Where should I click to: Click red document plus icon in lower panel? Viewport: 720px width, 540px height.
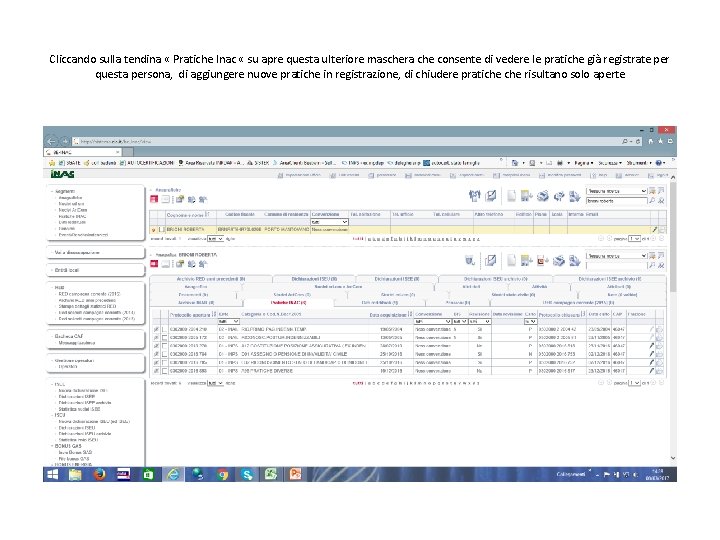click(543, 261)
